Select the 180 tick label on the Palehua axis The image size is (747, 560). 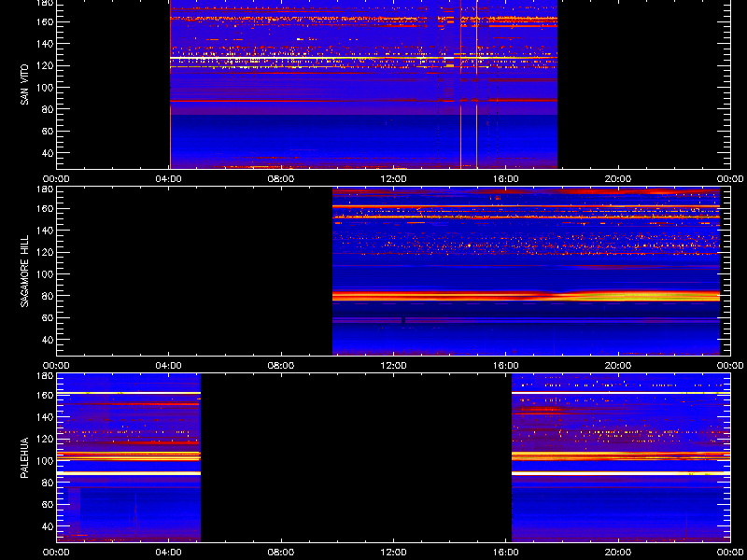(x=46, y=376)
